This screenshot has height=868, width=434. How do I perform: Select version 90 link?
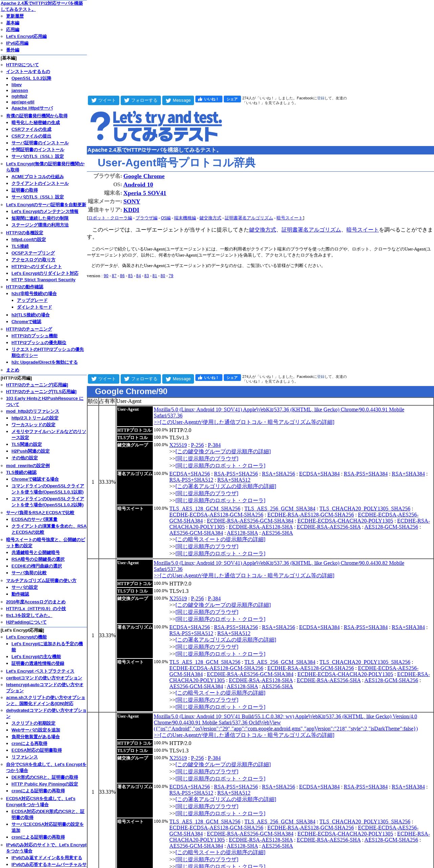click(x=106, y=276)
